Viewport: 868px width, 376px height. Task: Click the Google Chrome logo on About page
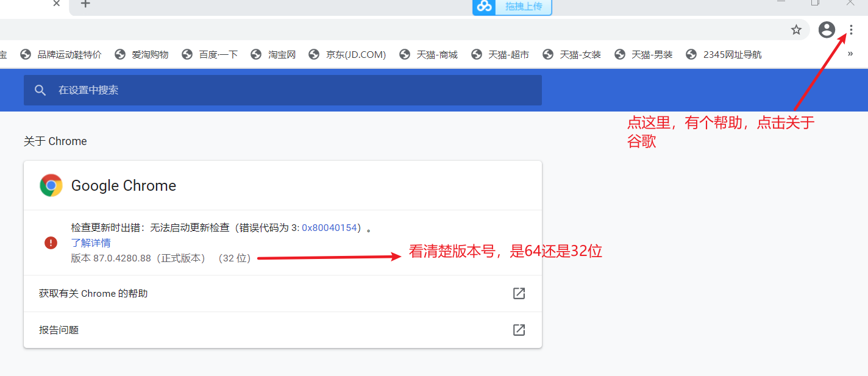click(51, 185)
